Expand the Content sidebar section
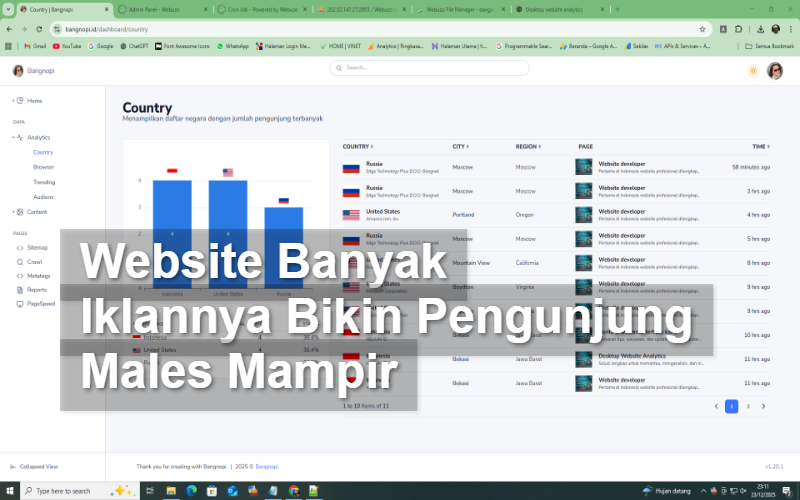The width and height of the screenshot is (800, 500). pyautogui.click(x=13, y=212)
